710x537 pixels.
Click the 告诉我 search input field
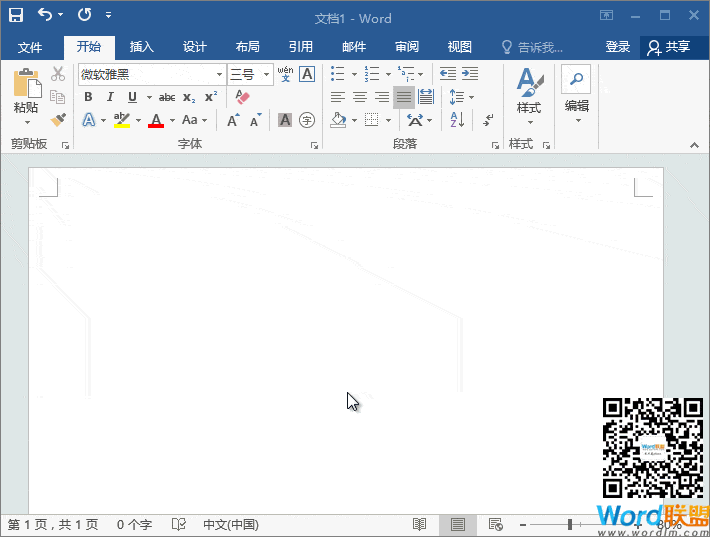540,47
